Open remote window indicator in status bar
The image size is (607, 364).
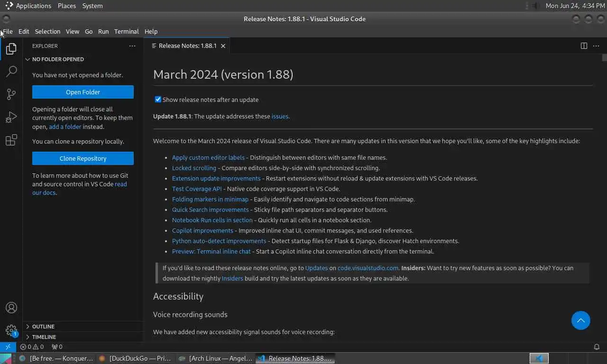pos(8,346)
